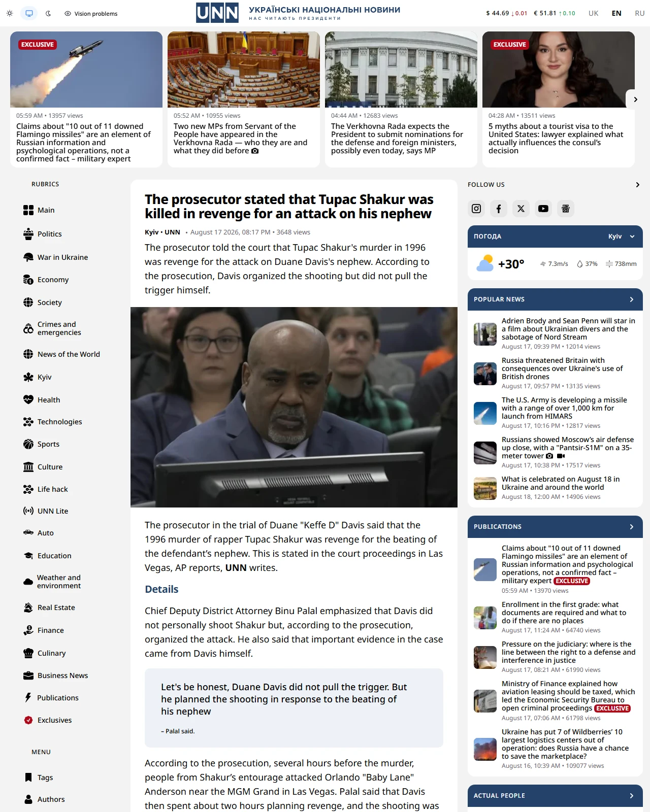Open Sports rubric ball icon
This screenshot has width=650, height=812.
(x=28, y=444)
